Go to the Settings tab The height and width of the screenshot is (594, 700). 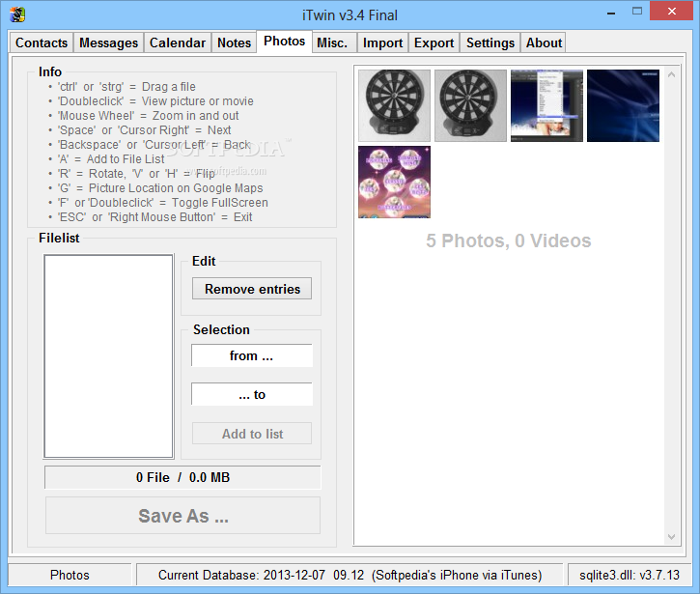coord(490,42)
